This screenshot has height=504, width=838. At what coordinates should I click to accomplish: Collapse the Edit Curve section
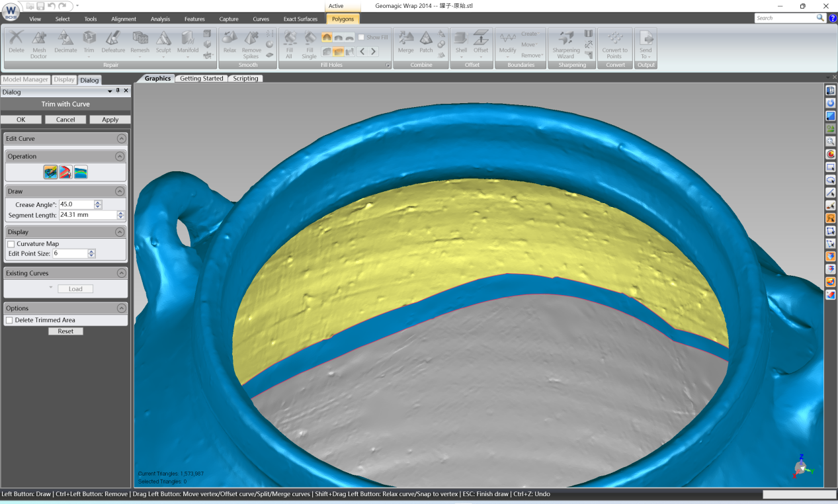pos(121,138)
